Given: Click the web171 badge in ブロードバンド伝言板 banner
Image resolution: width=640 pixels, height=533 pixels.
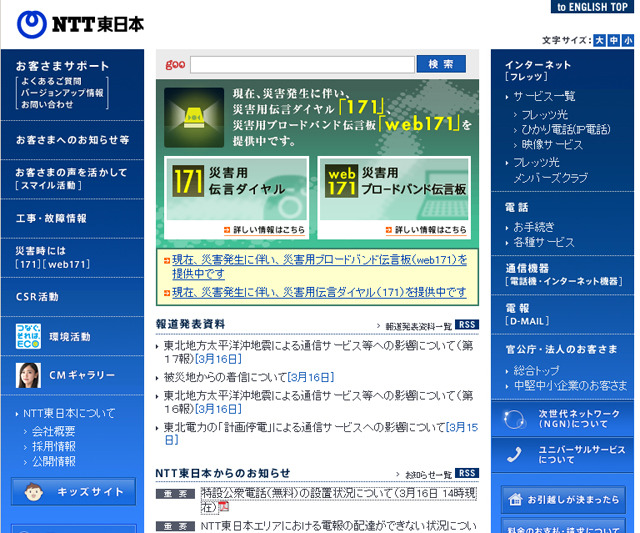Looking at the screenshot, I should point(341,181).
